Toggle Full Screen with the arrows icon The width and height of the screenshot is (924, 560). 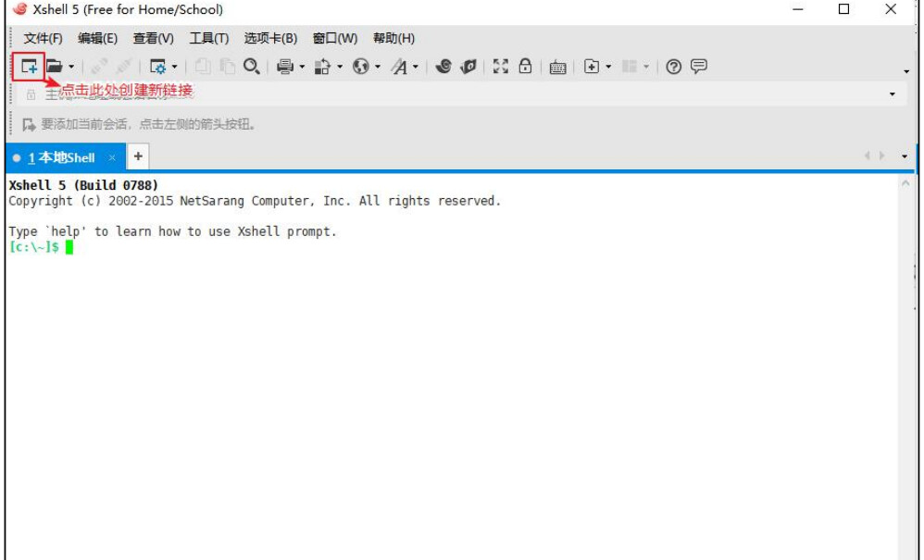coord(500,67)
